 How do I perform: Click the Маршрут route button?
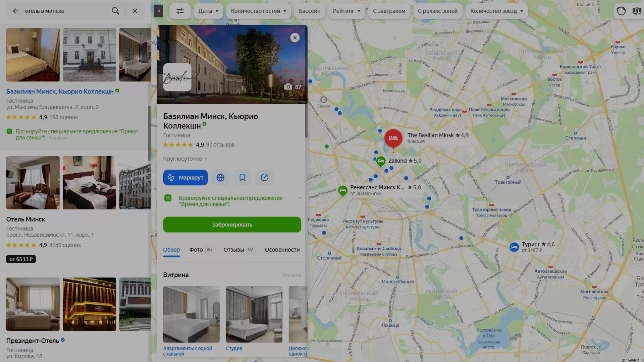click(x=185, y=178)
